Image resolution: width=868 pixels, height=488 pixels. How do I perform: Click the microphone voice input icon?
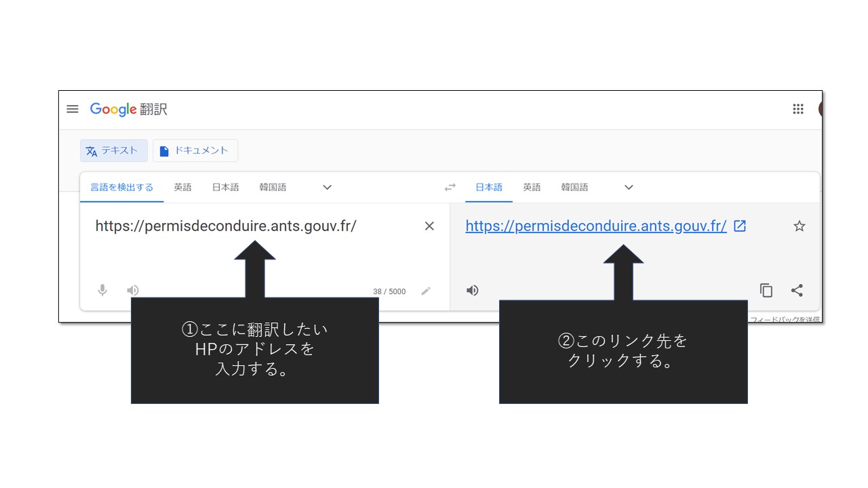pos(102,291)
